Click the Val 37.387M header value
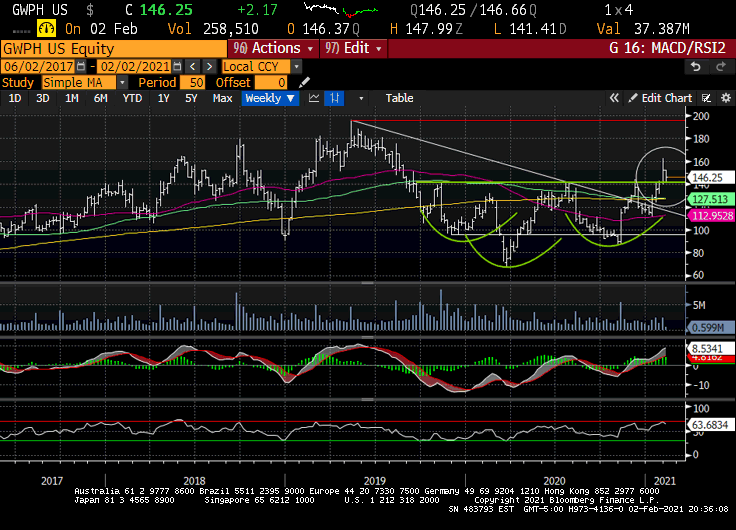 click(x=643, y=29)
